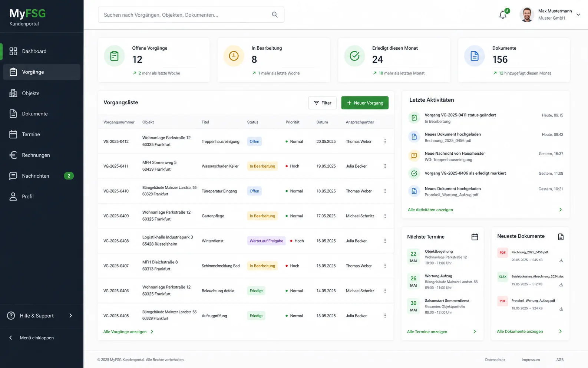
Task: Click the Neuer Vorgang button
Action: click(x=365, y=103)
